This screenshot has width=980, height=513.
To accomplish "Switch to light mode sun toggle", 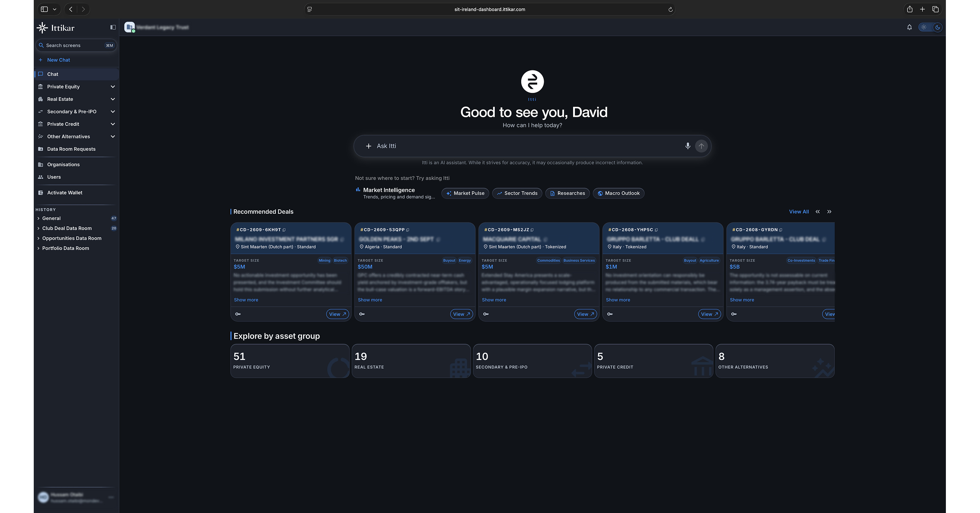I will pyautogui.click(x=924, y=27).
